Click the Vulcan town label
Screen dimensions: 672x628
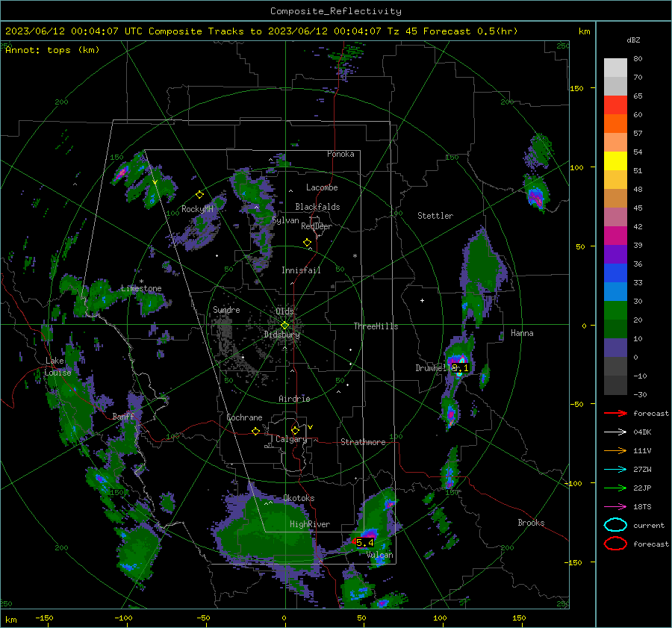pyautogui.click(x=379, y=555)
